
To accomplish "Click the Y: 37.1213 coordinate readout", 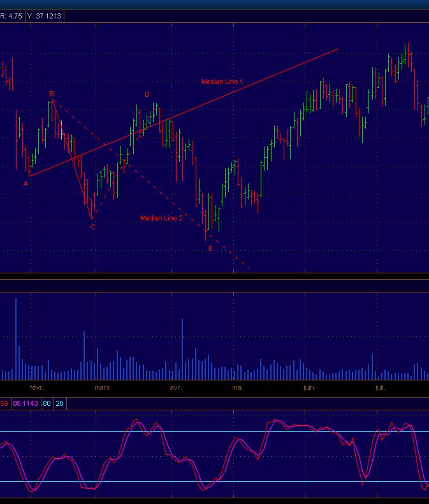I will 45,16.
